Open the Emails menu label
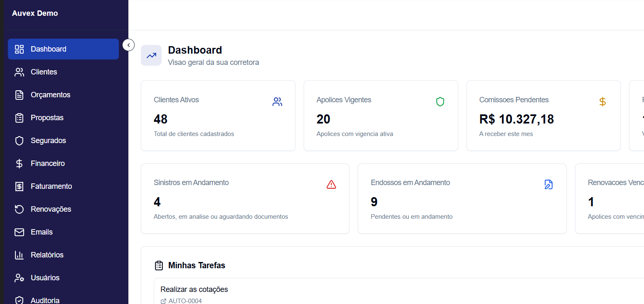 42,232
